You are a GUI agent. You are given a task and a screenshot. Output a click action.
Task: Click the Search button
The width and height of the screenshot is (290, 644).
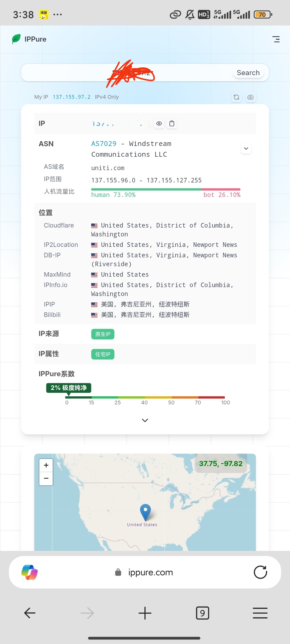[248, 73]
